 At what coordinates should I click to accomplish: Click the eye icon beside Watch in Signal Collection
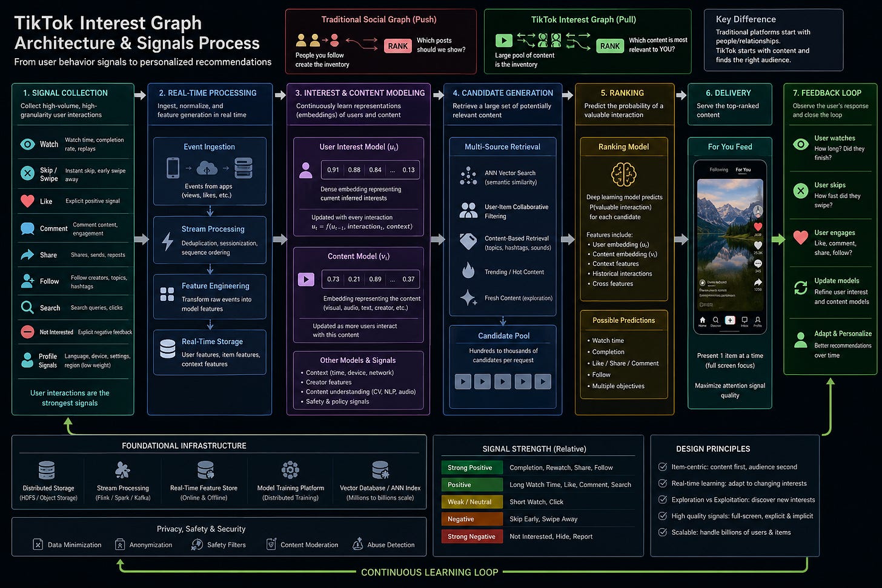(27, 144)
